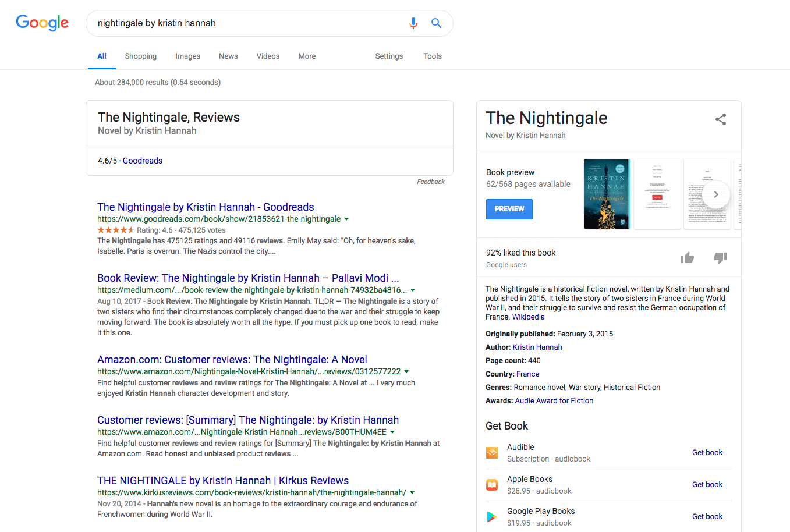Click thumbs down for this book

click(x=720, y=258)
